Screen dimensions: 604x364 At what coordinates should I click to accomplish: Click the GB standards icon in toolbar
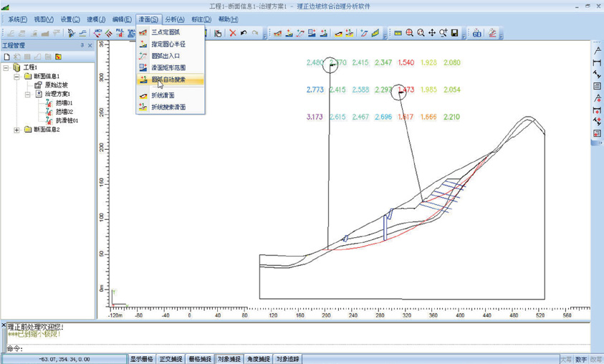[476, 33]
